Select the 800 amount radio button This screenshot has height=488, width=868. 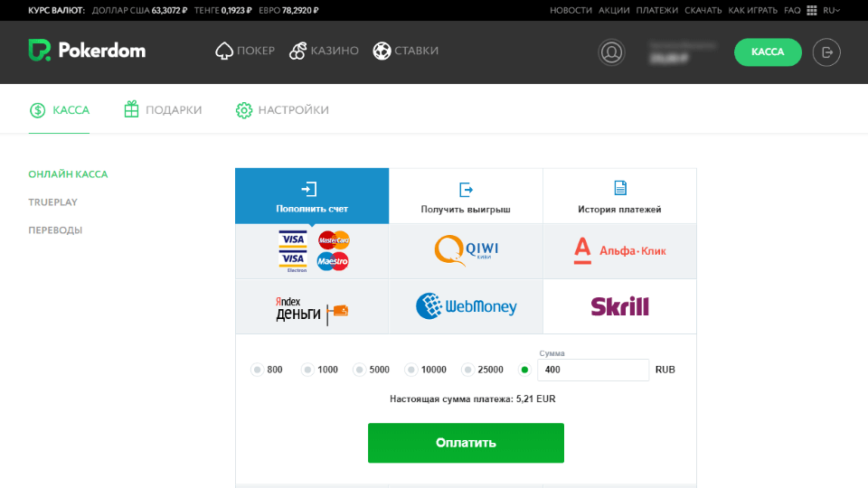click(x=257, y=370)
